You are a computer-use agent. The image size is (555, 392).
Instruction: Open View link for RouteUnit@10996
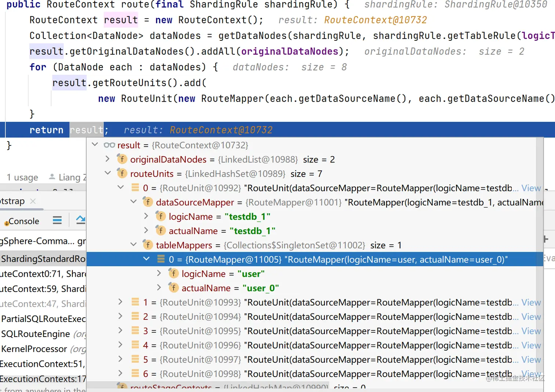point(531,345)
